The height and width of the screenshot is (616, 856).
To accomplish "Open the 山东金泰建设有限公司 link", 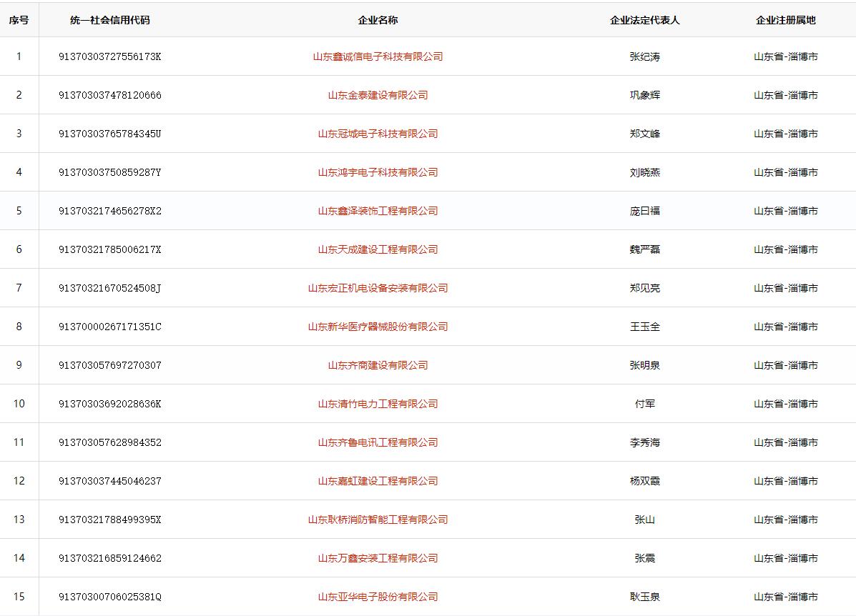I will pyautogui.click(x=378, y=95).
